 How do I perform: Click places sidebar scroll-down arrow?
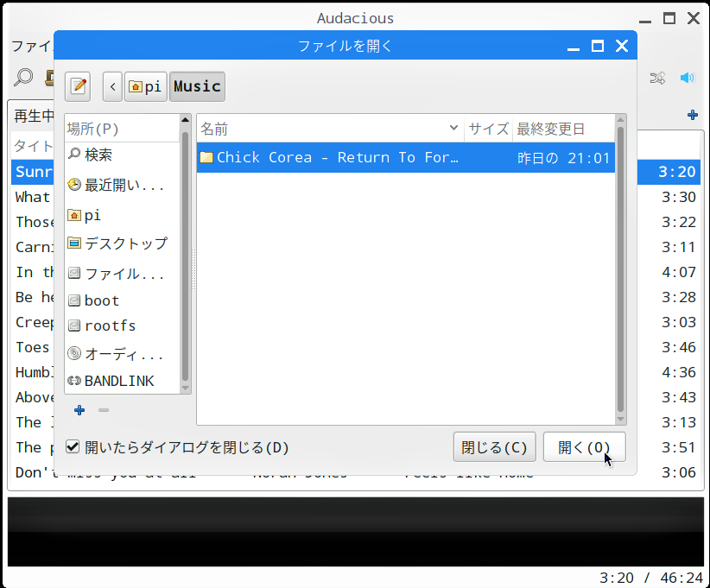coord(185,388)
